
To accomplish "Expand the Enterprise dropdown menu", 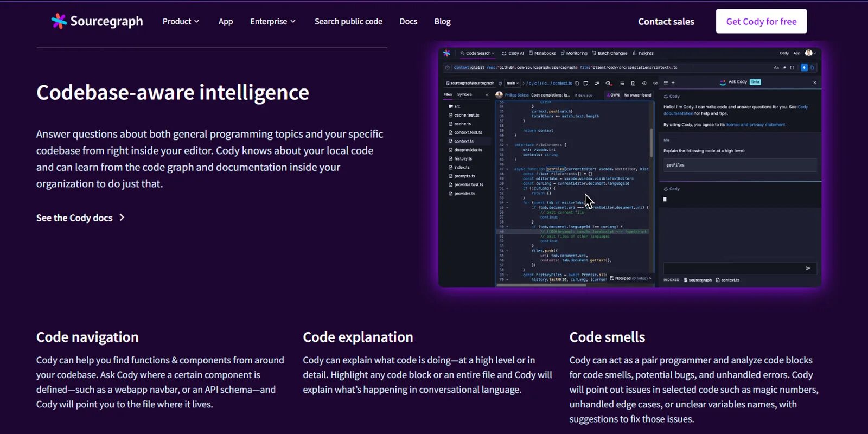I will coord(273,21).
